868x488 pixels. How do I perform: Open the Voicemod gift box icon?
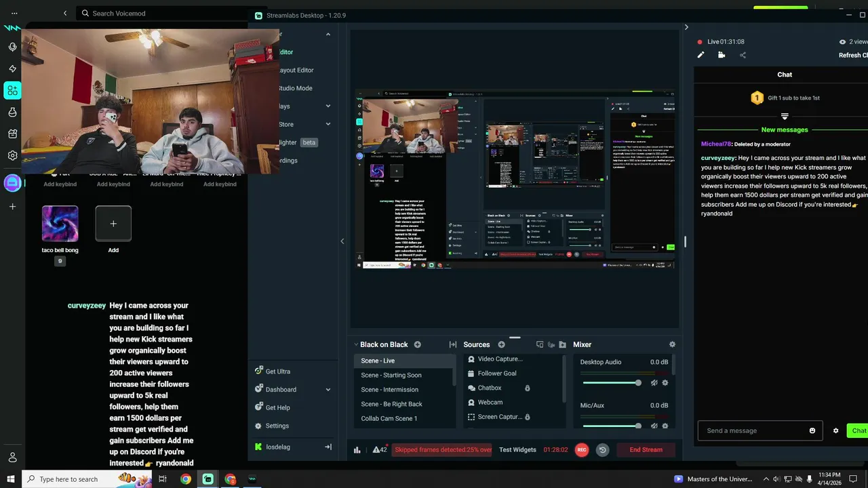click(12, 134)
